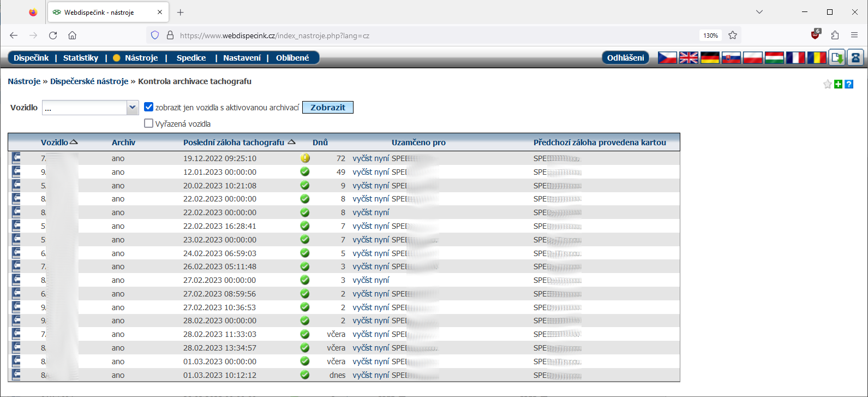Viewport: 868px width, 397px height.
Task: Open the Vozidlo dropdown list
Action: [x=133, y=108]
